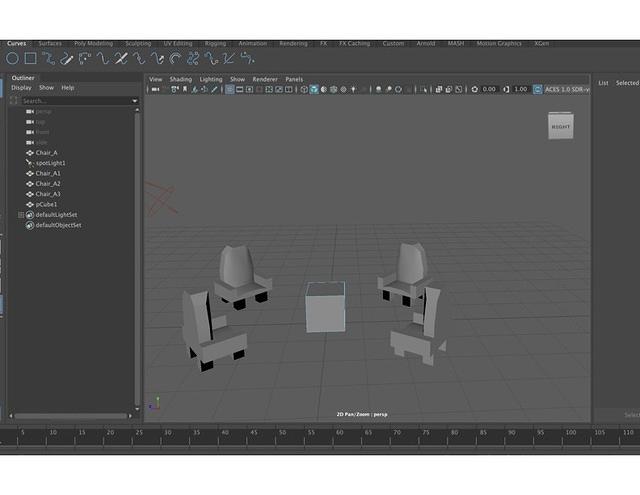Open the Outliner search filter dropdown
Viewport: 640px width, 495px height.
click(x=135, y=101)
